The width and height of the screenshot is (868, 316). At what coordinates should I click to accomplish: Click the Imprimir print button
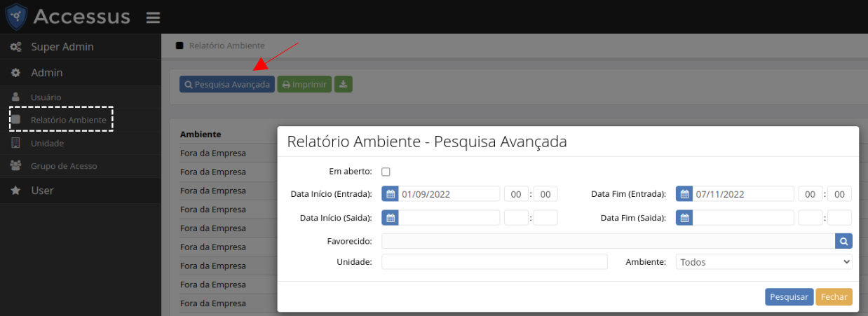tap(304, 84)
